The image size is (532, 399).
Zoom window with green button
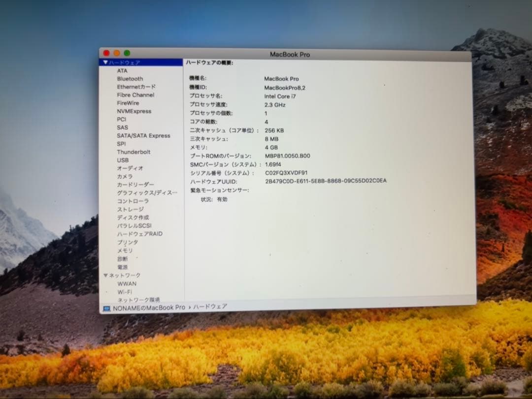pyautogui.click(x=127, y=53)
